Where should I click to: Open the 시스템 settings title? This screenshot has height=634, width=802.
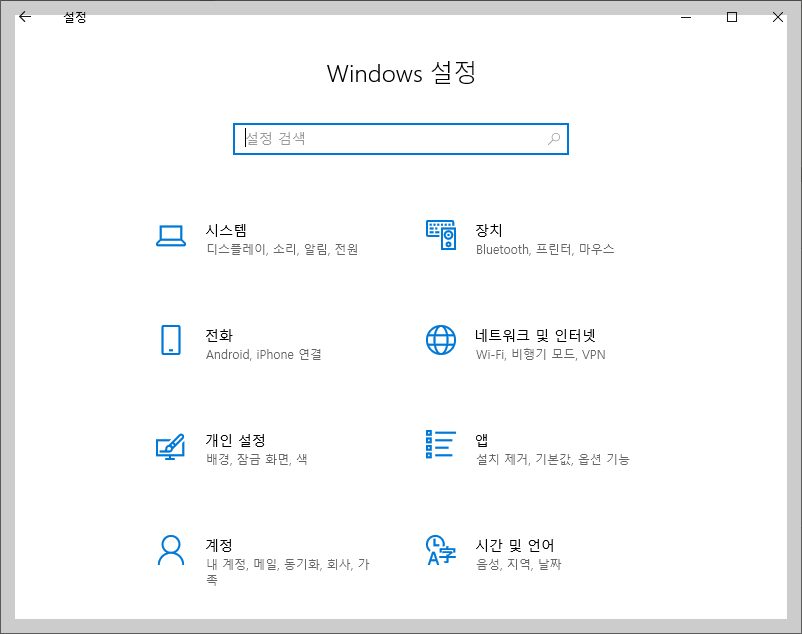[227, 231]
